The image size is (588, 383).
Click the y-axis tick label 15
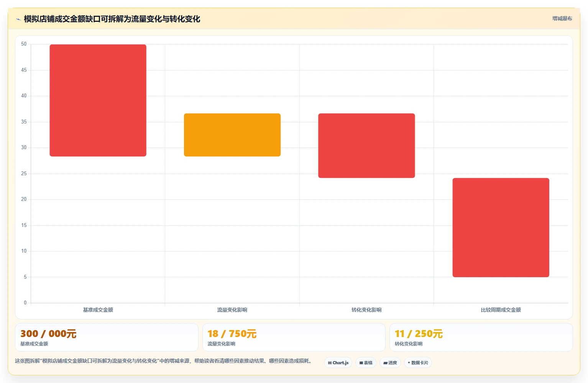pyautogui.click(x=24, y=225)
